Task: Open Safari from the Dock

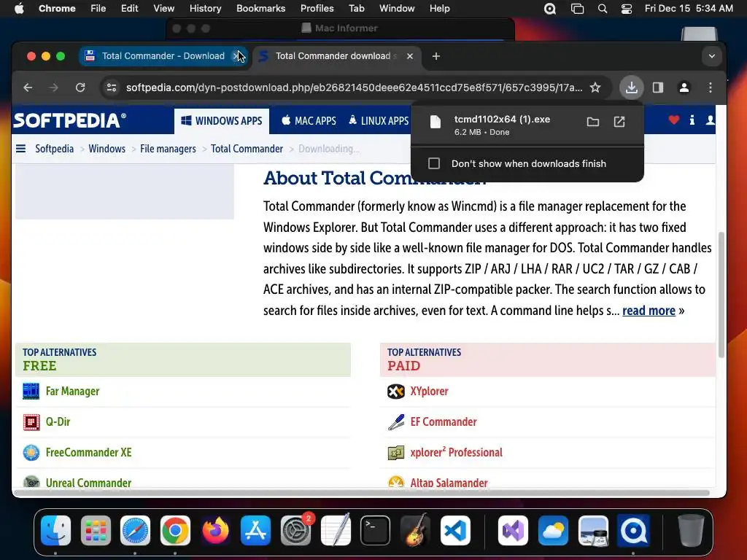Action: click(135, 531)
